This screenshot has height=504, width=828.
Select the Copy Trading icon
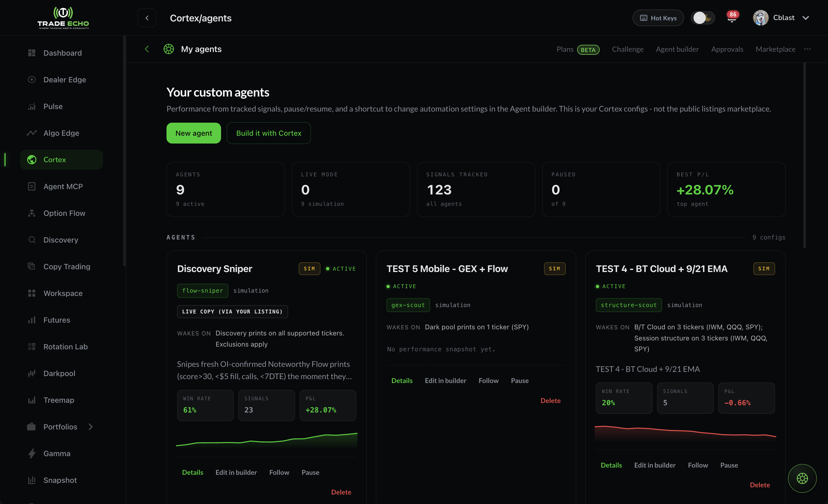pyautogui.click(x=31, y=266)
